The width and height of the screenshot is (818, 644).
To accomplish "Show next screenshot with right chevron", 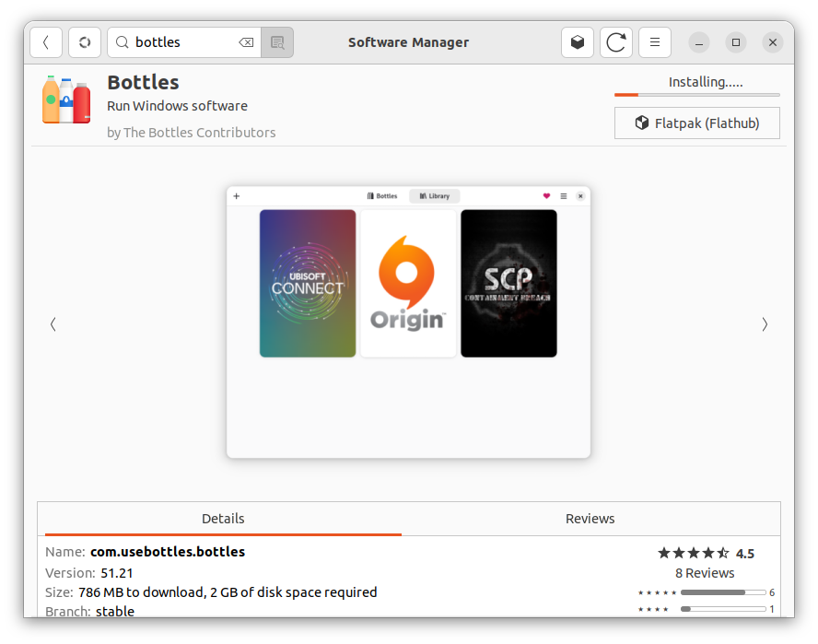I will (x=765, y=324).
